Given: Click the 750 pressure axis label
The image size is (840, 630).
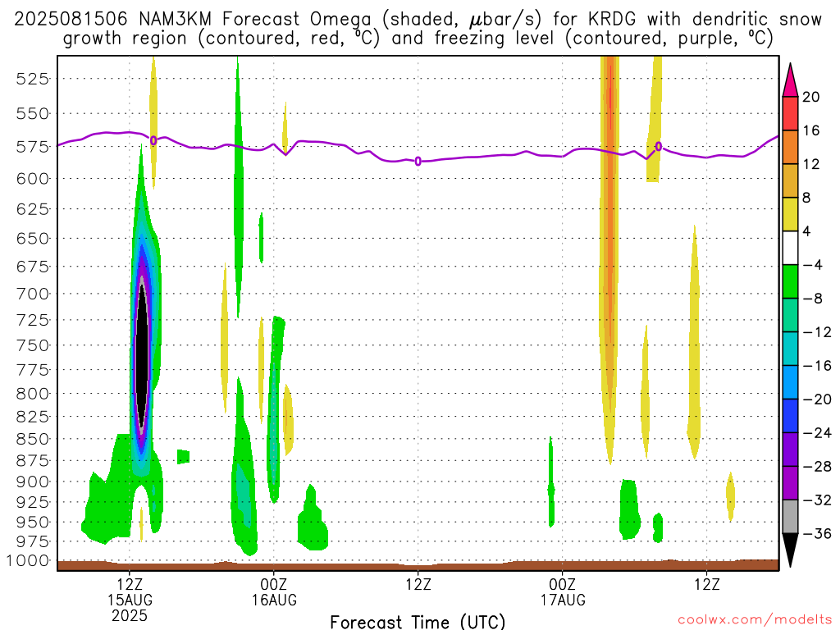Looking at the screenshot, I should click(x=33, y=345).
